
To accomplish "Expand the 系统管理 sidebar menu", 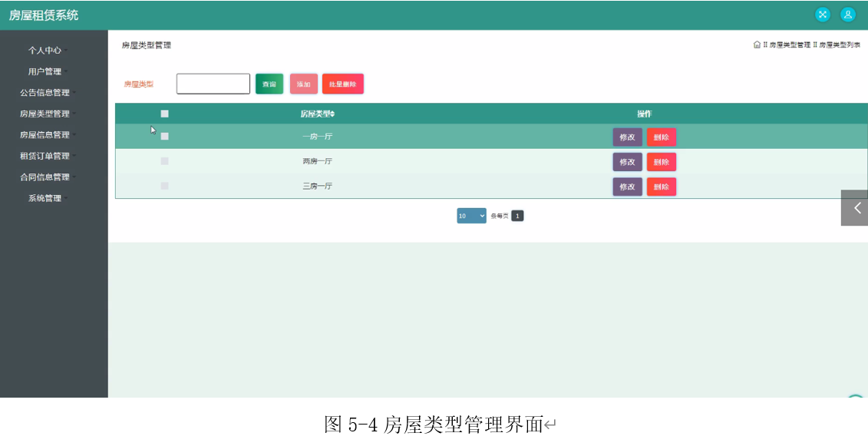I will pos(46,197).
